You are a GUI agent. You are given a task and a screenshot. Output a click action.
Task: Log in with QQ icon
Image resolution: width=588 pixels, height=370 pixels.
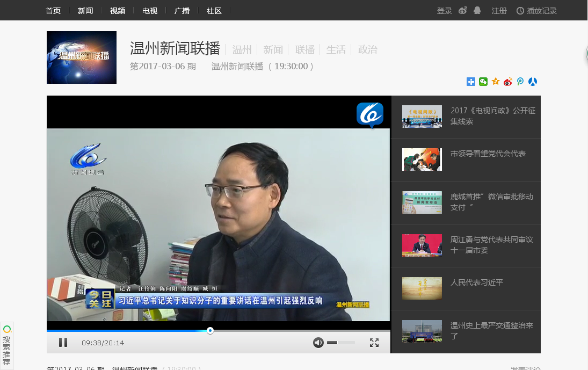[x=477, y=11]
